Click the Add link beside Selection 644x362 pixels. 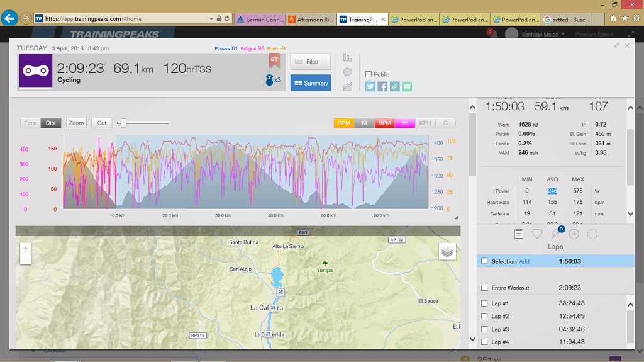click(524, 261)
